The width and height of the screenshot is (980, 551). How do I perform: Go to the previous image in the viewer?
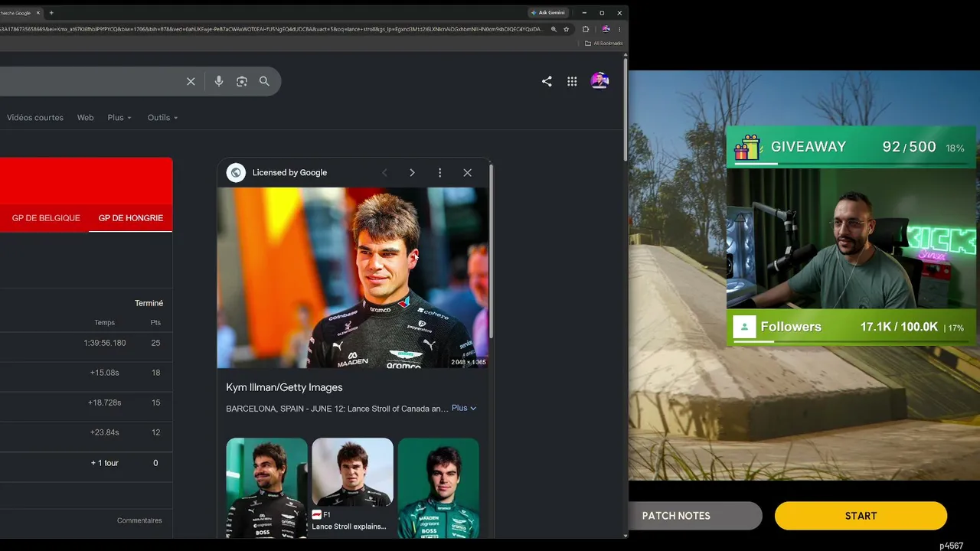[385, 173]
